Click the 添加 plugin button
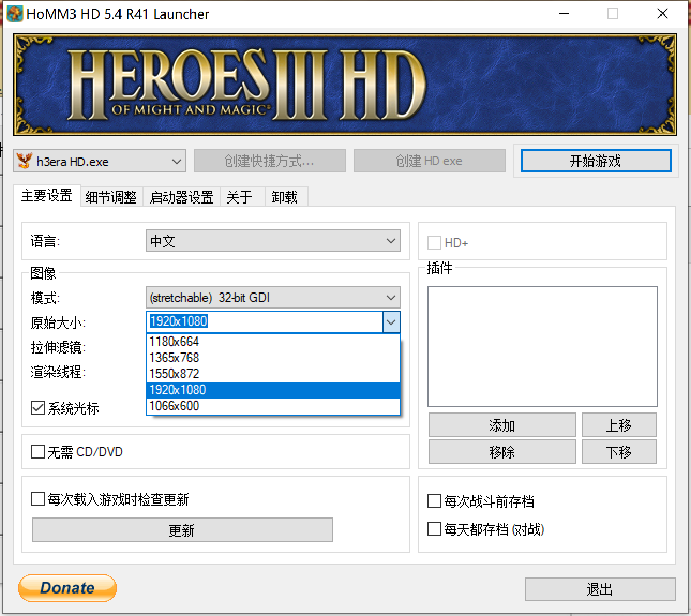The width and height of the screenshot is (691, 616). coord(502,425)
